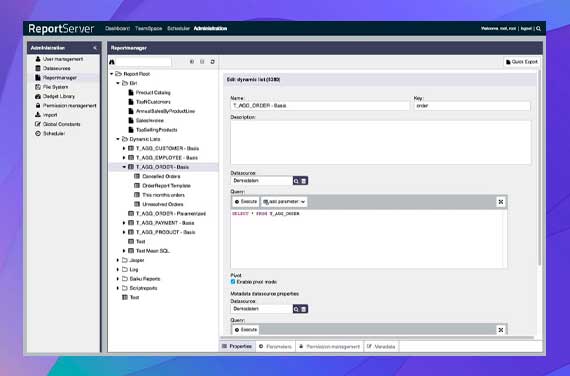The width and height of the screenshot is (570, 376).
Task: Switch to the Properties tab
Action: [x=237, y=347]
